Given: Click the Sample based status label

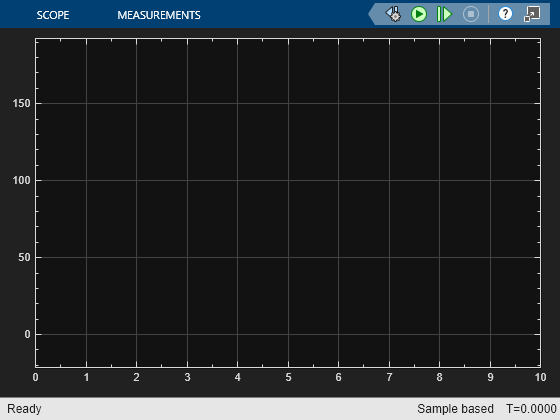Looking at the screenshot, I should point(455,409).
